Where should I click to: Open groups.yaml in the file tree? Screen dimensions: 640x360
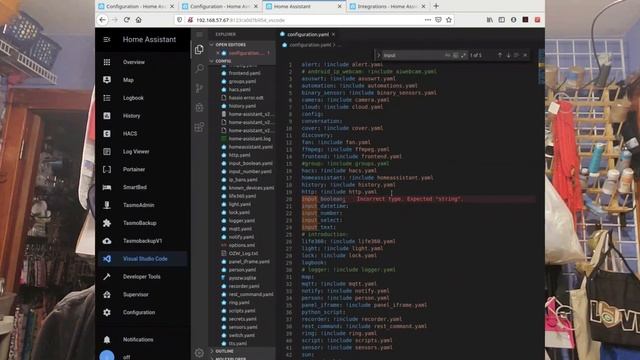tap(242, 82)
